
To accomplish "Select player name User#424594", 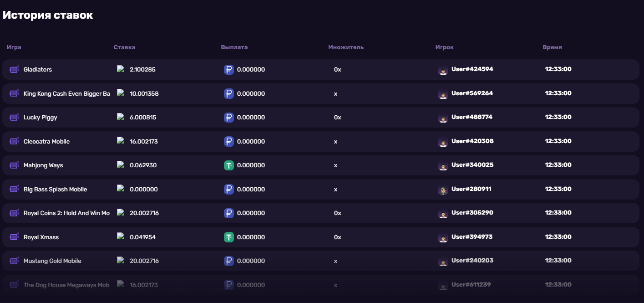I will [x=472, y=69].
